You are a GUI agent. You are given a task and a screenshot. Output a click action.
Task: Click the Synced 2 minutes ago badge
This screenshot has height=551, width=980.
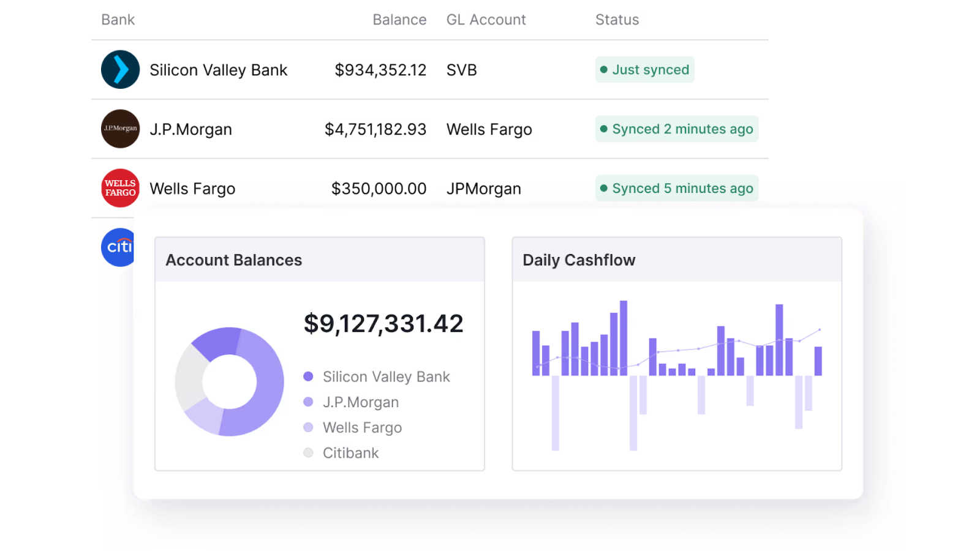click(x=677, y=129)
